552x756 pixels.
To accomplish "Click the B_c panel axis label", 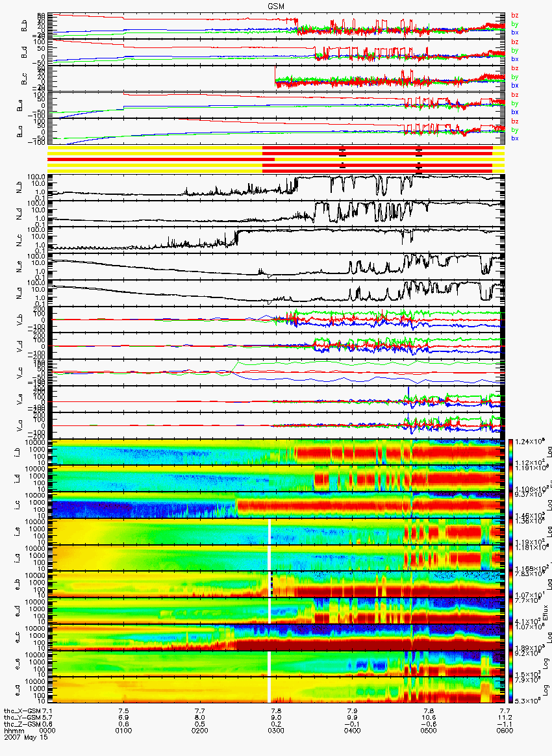I will tap(24, 79).
